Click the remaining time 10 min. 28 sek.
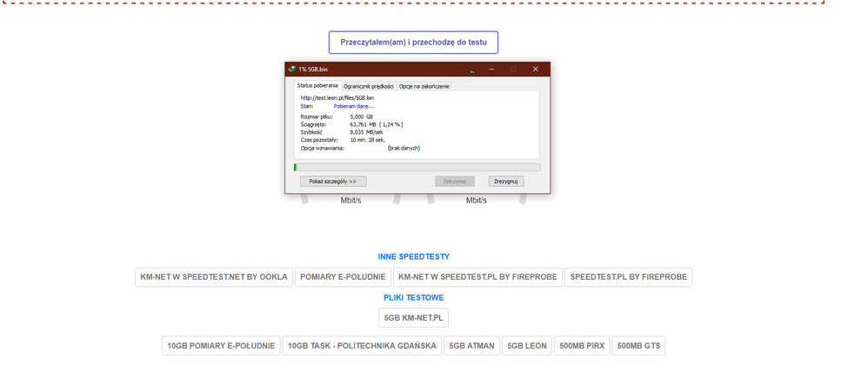Screen dimensions: 868x378 pos(368,140)
